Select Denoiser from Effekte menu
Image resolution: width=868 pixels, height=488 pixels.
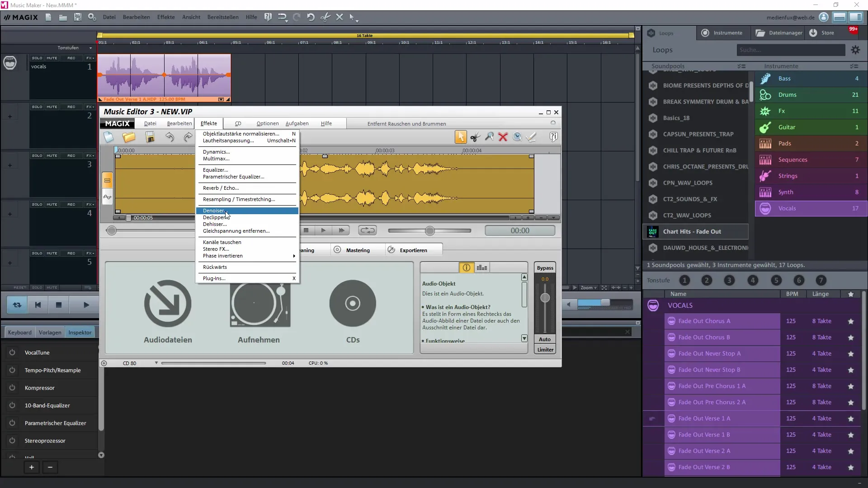pyautogui.click(x=247, y=211)
